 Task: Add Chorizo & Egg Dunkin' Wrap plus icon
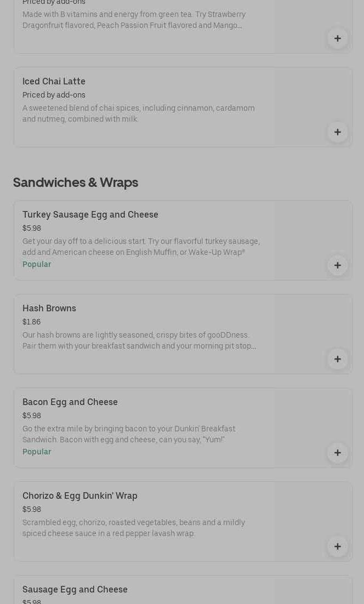tap(337, 546)
